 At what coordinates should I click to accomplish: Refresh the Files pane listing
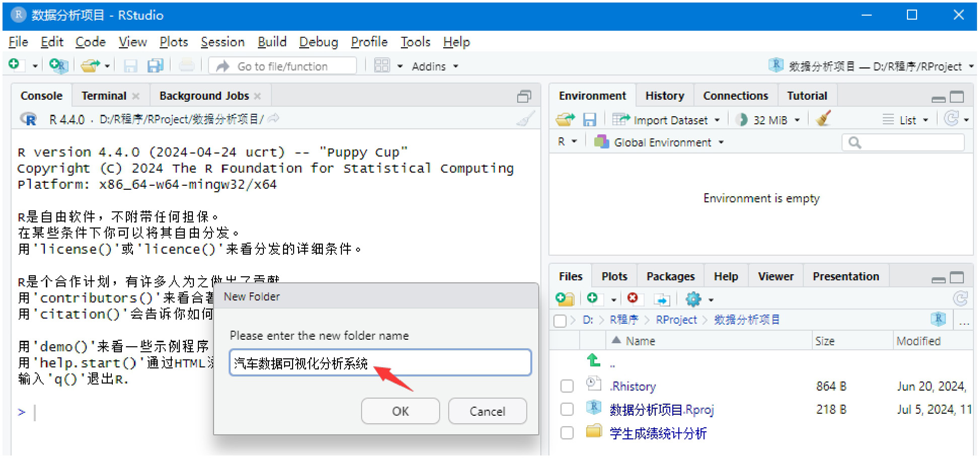(960, 299)
